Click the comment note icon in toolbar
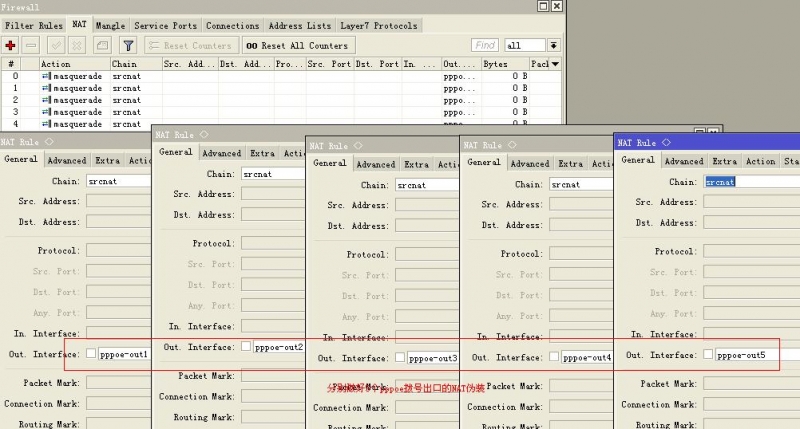 [102, 45]
